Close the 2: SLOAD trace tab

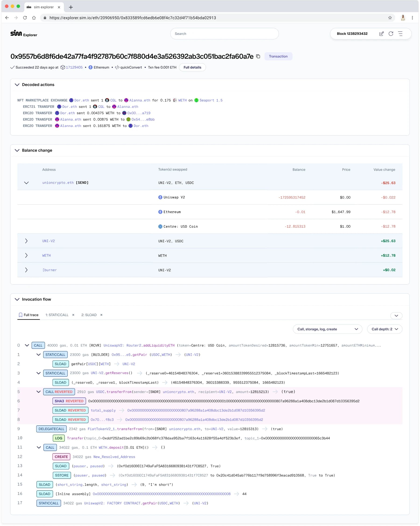(x=101, y=315)
